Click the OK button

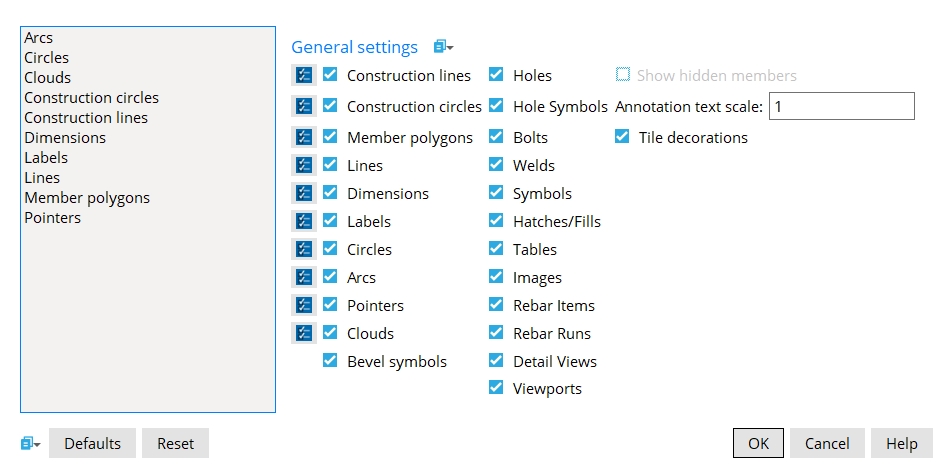coord(758,443)
